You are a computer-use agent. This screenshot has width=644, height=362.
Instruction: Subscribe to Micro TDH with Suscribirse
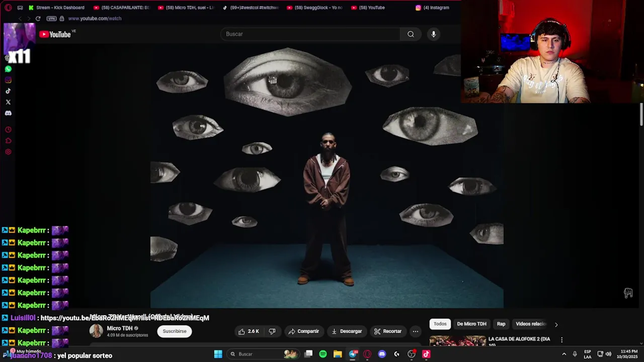pyautogui.click(x=175, y=331)
